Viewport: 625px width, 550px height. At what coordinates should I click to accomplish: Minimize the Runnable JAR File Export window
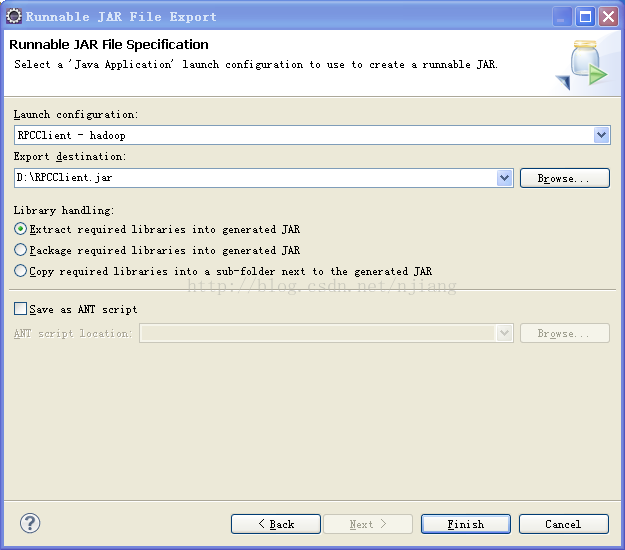[562, 17]
